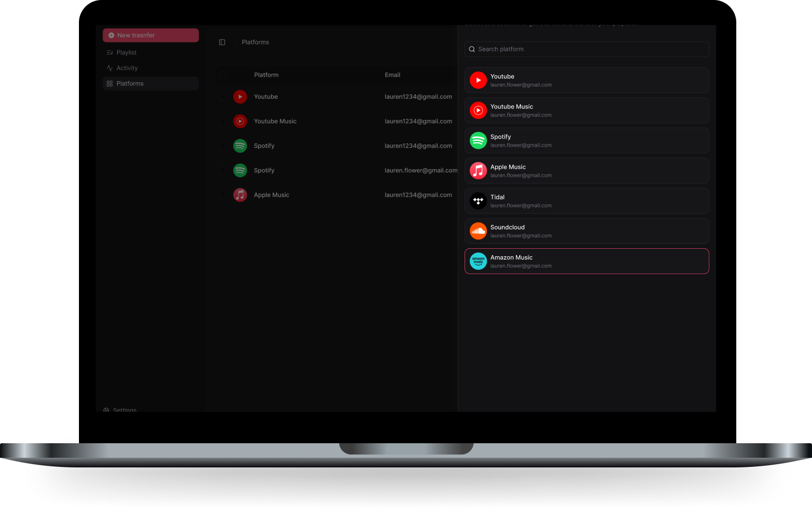Toggle the side panel layout control near Platforms header

pos(222,42)
